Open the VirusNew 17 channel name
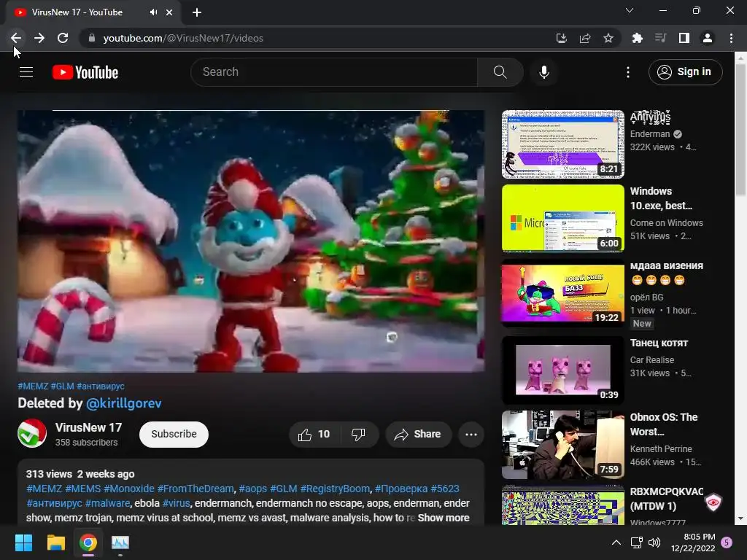 [x=88, y=427]
